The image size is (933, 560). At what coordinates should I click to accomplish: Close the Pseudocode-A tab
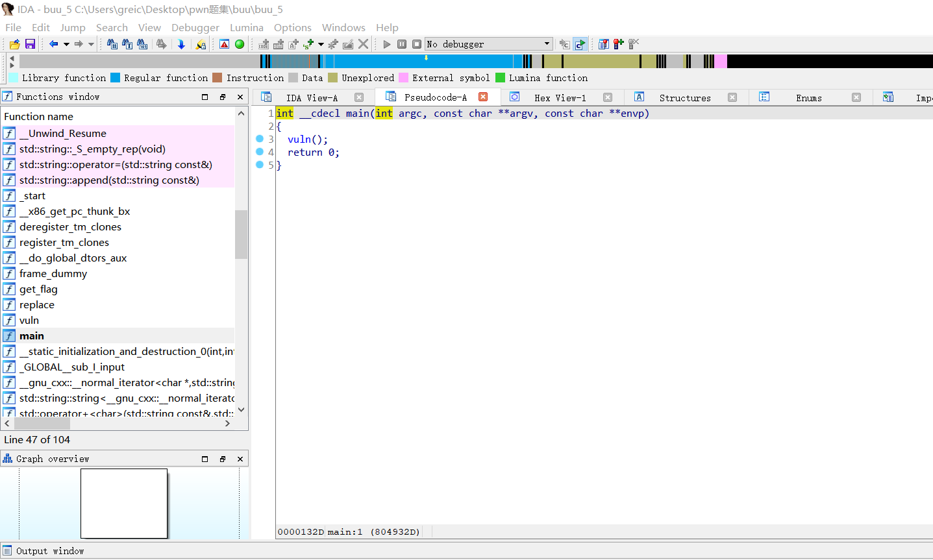tap(483, 97)
